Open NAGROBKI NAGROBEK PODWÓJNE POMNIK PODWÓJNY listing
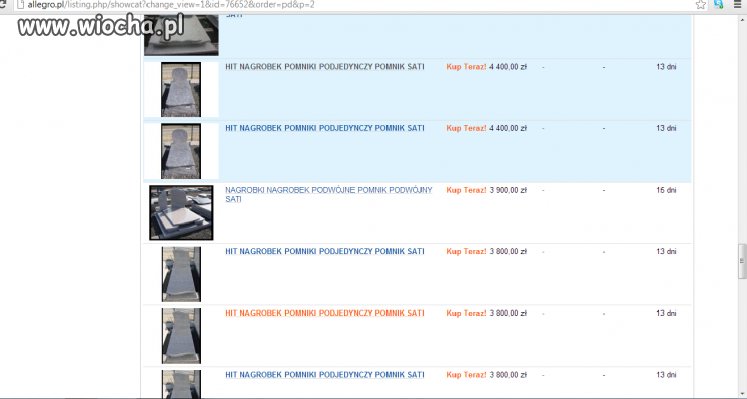The height and width of the screenshot is (399, 747). click(x=329, y=194)
